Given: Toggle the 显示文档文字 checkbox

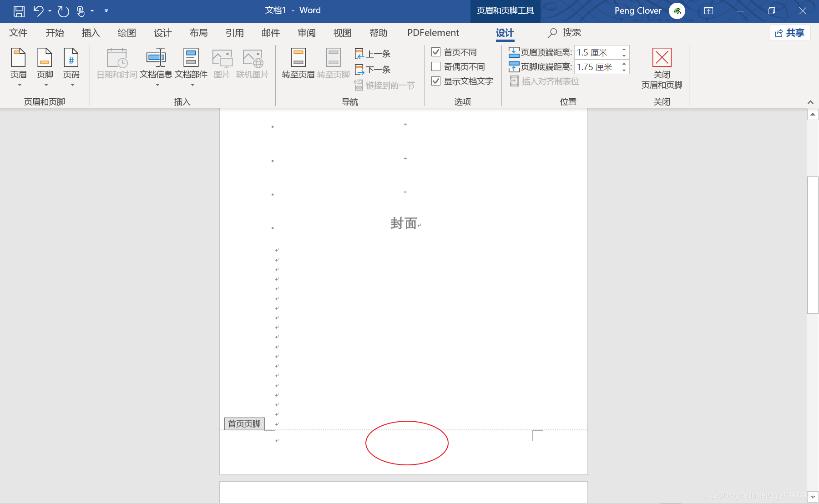Looking at the screenshot, I should pos(436,81).
